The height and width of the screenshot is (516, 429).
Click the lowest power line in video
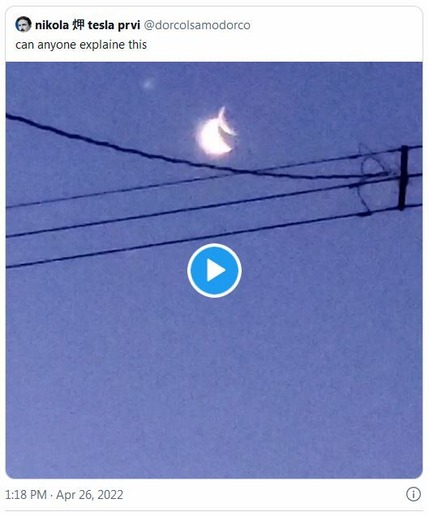(x=213, y=235)
